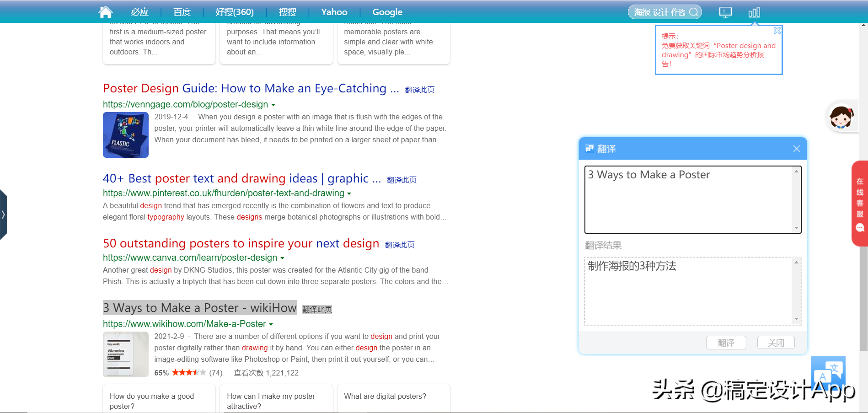Click the 翻译 button in dialog
The width and height of the screenshot is (868, 413).
[x=726, y=343]
